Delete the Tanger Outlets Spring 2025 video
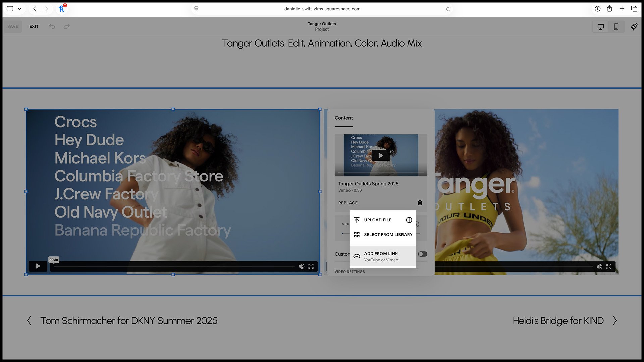This screenshot has height=362, width=644. click(420, 203)
